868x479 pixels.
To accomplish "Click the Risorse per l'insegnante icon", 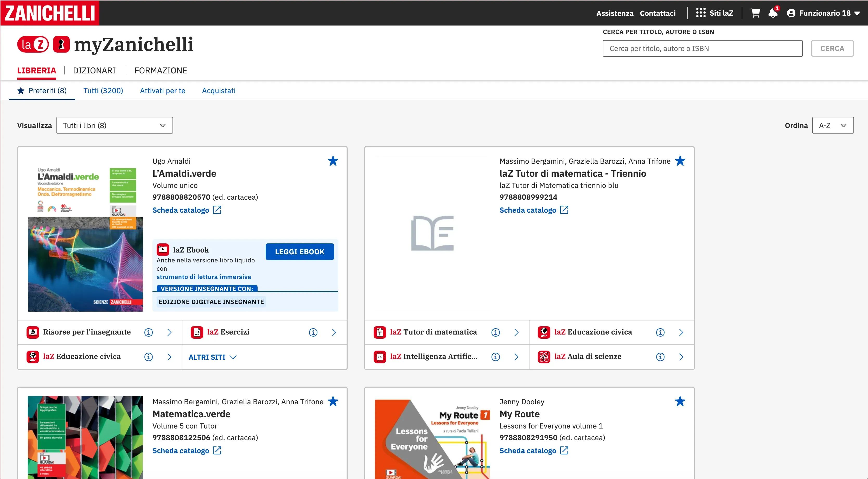I will [33, 332].
